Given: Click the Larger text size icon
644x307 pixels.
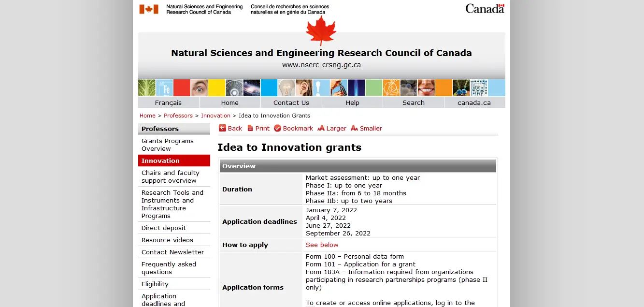Looking at the screenshot, I should pos(321,128).
